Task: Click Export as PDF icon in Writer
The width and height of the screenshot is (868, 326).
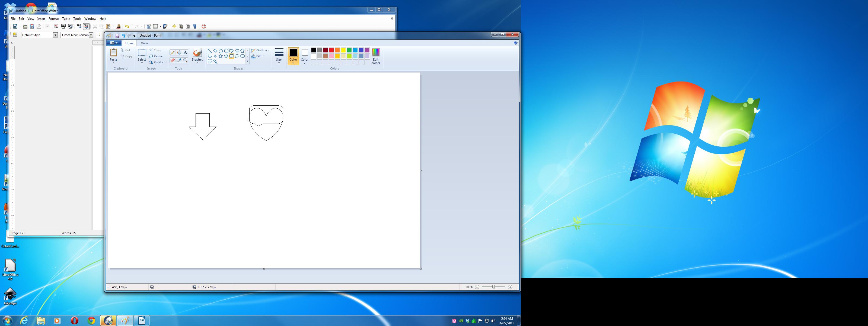Action: 56,26
